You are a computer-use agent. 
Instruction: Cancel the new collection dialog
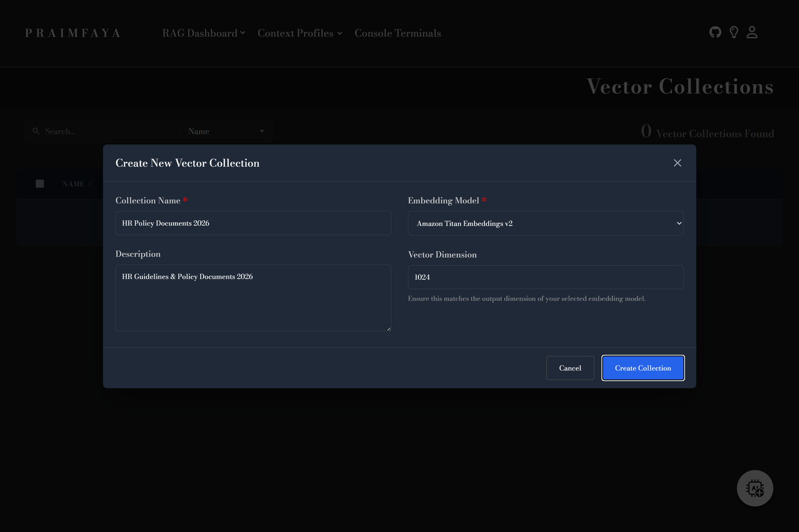pyautogui.click(x=570, y=368)
